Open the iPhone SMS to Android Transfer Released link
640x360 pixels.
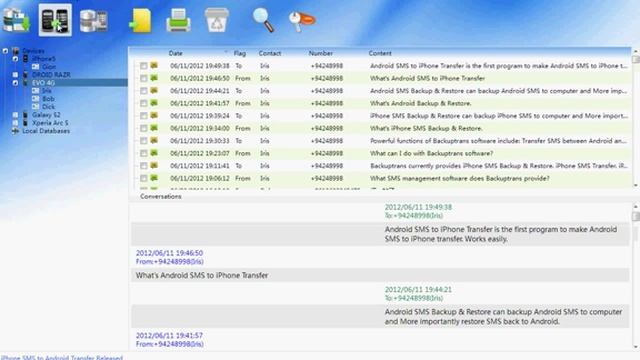[x=62, y=357]
